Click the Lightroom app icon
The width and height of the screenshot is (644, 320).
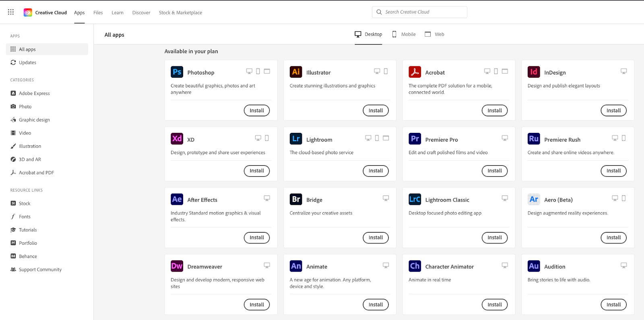[x=296, y=139]
